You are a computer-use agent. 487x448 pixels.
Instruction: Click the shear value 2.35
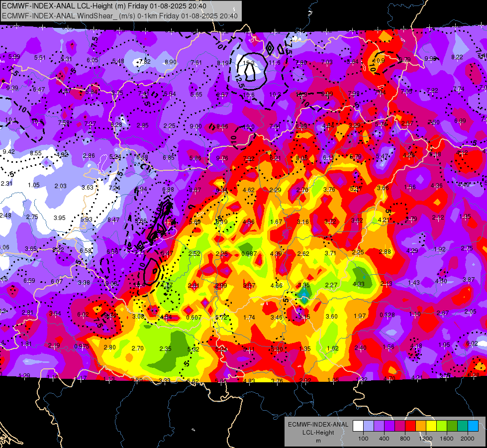(x=165, y=349)
